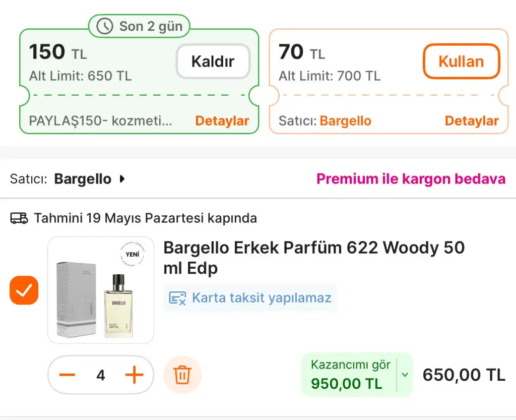Tap the clock icon on Son 2 gün

pos(105,26)
